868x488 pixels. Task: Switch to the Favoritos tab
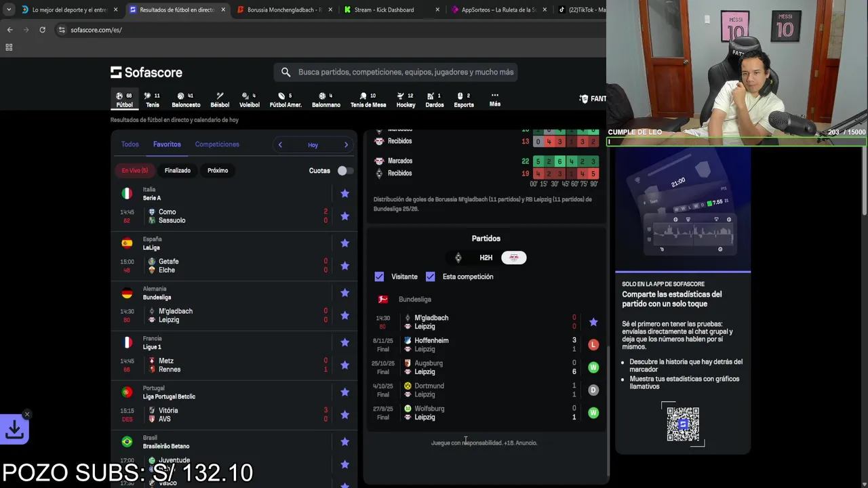(x=167, y=144)
